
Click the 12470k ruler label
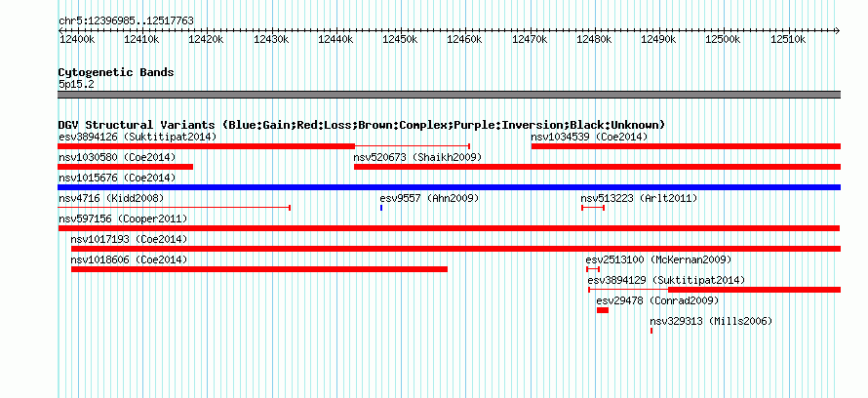(x=530, y=39)
